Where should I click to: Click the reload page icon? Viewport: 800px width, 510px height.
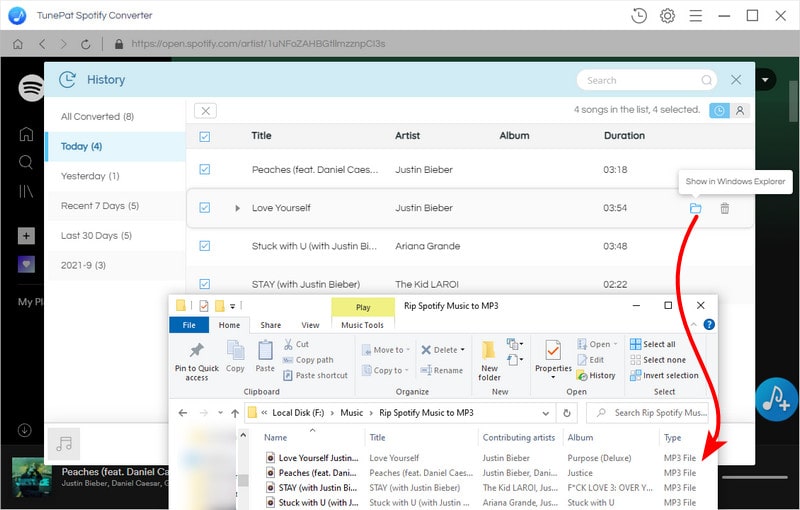pyautogui.click(x=86, y=44)
